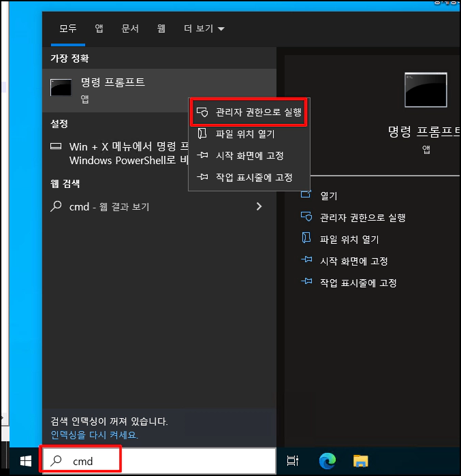The image size is (461, 476).
Task: Expand cmd web result chevron arrow
Action: 259,206
